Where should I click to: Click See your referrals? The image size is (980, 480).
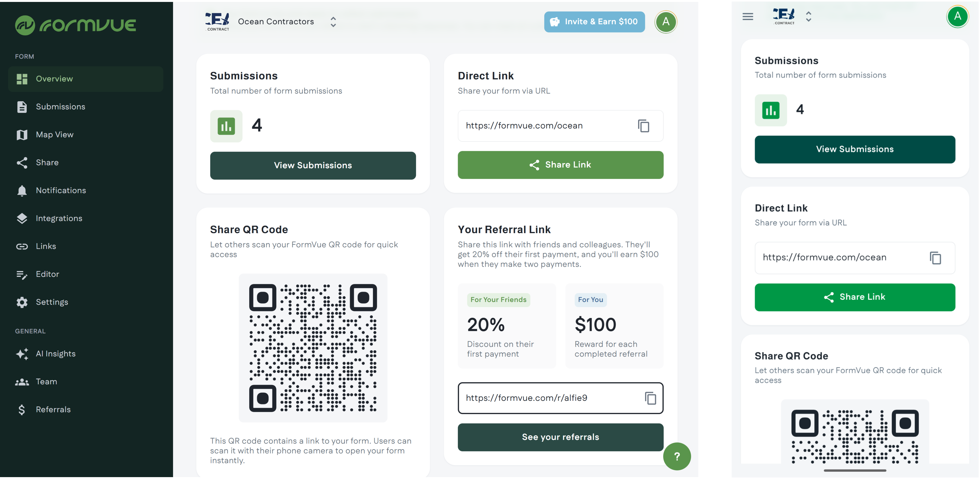[x=560, y=437]
